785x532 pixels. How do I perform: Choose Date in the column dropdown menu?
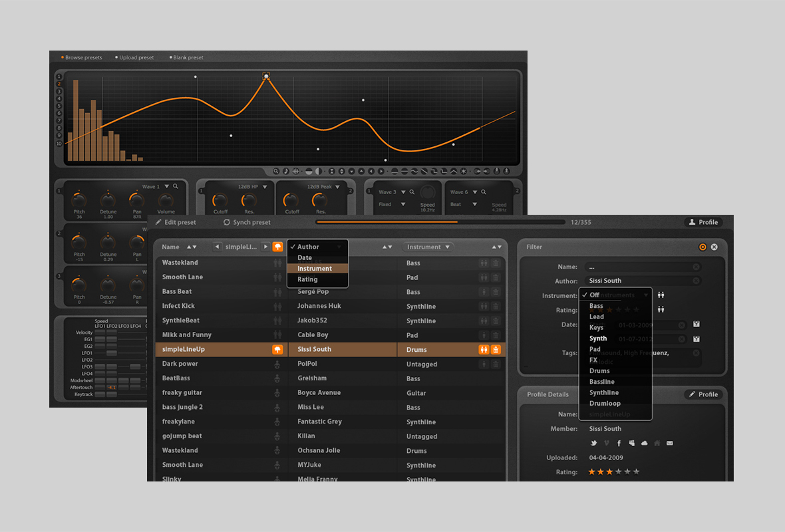pos(317,258)
